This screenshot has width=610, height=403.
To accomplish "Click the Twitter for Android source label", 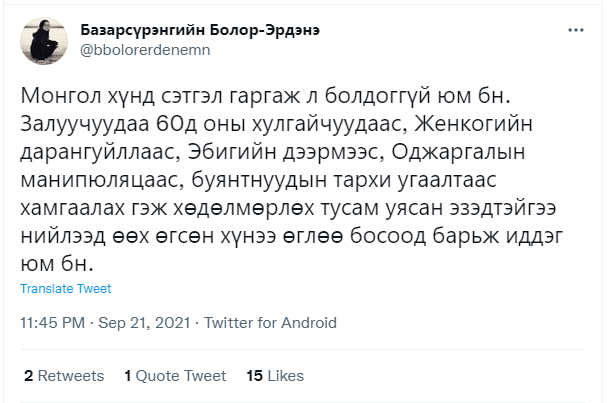I will pyautogui.click(x=272, y=323).
